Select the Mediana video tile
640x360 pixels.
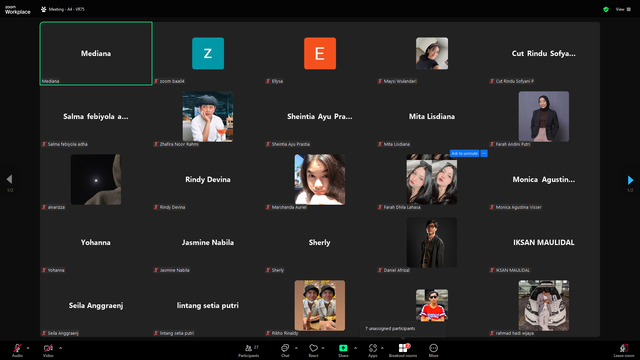[x=96, y=53]
